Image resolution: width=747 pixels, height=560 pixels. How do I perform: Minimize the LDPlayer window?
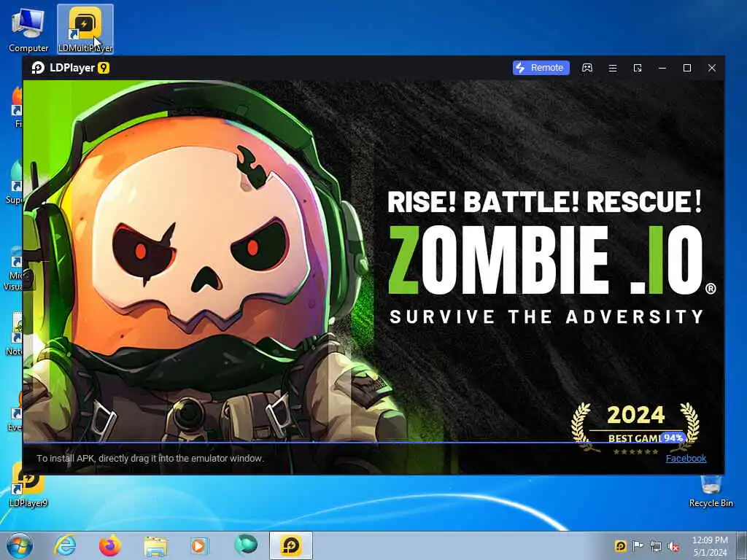point(662,68)
